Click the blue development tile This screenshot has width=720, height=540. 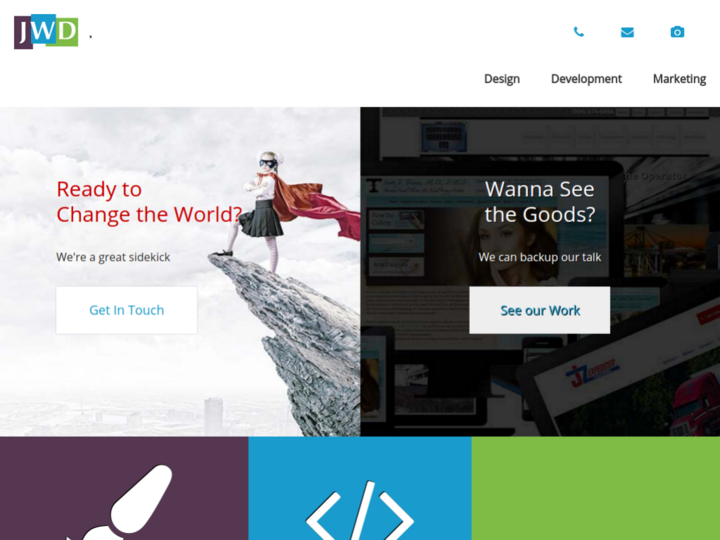point(360,488)
